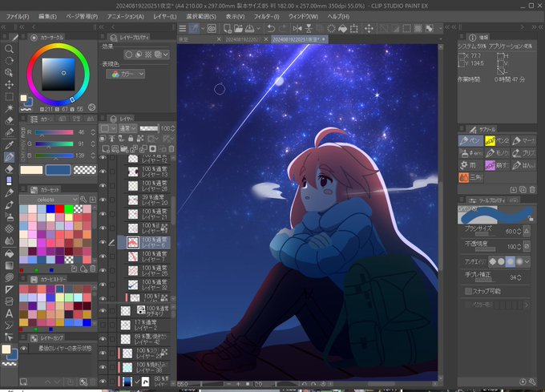
Task: Select the Auto select magic wand tool
Action: [9, 108]
